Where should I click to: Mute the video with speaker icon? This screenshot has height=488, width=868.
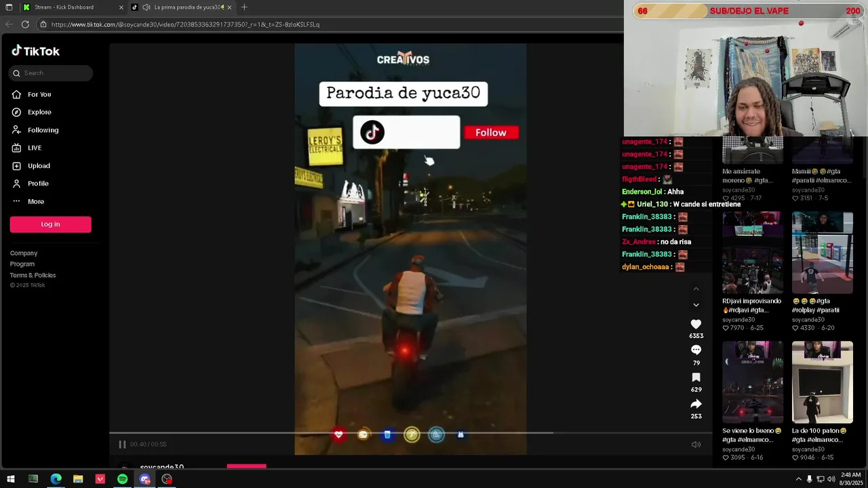696,445
